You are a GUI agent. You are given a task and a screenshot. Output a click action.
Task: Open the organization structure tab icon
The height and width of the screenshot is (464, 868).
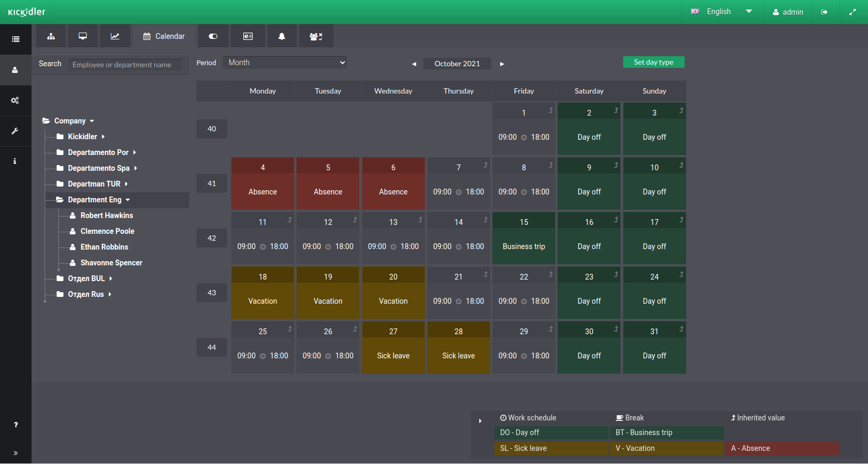pyautogui.click(x=51, y=36)
